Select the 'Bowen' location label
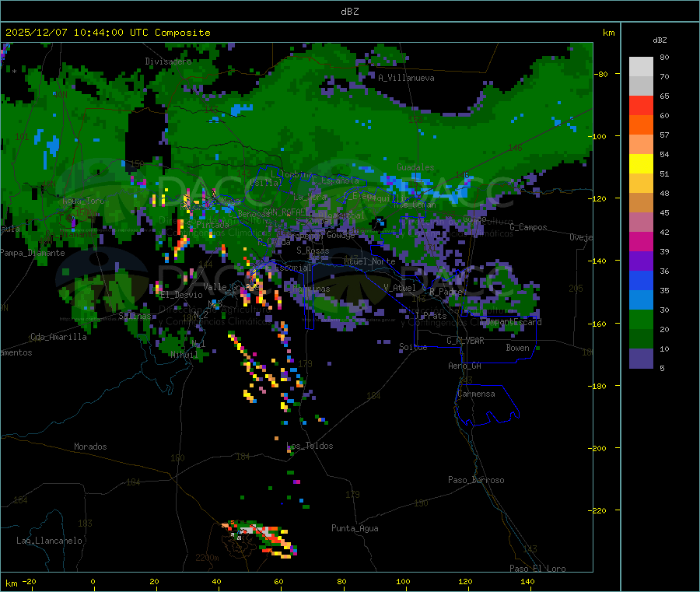Image resolution: width=700 pixels, height=592 pixels. click(517, 348)
